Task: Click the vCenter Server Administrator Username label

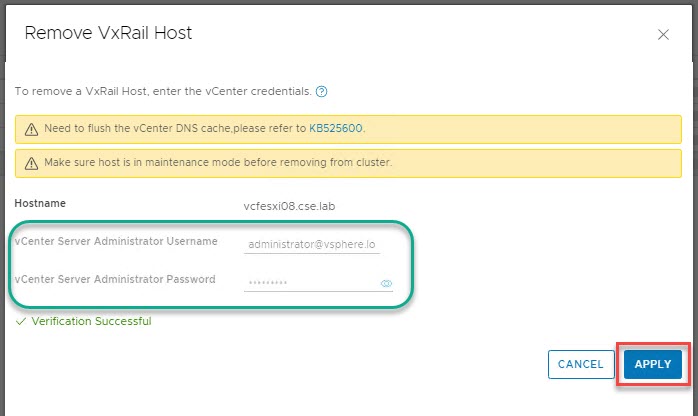Action: tap(116, 241)
